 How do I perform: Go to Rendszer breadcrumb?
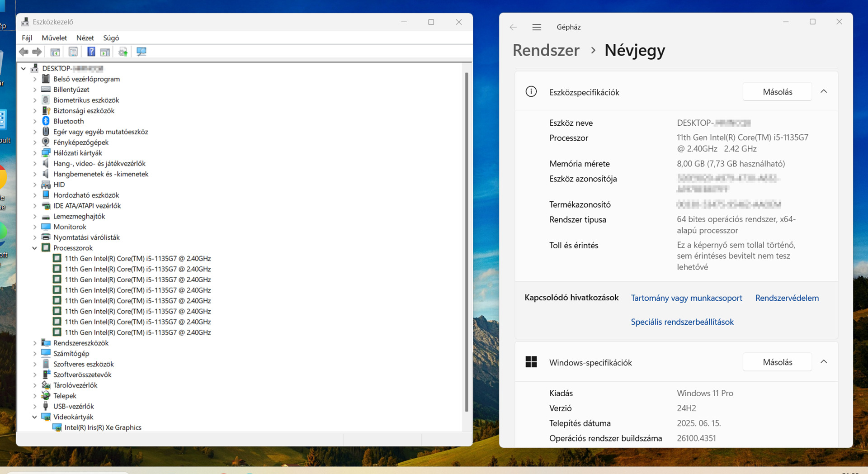pos(546,50)
